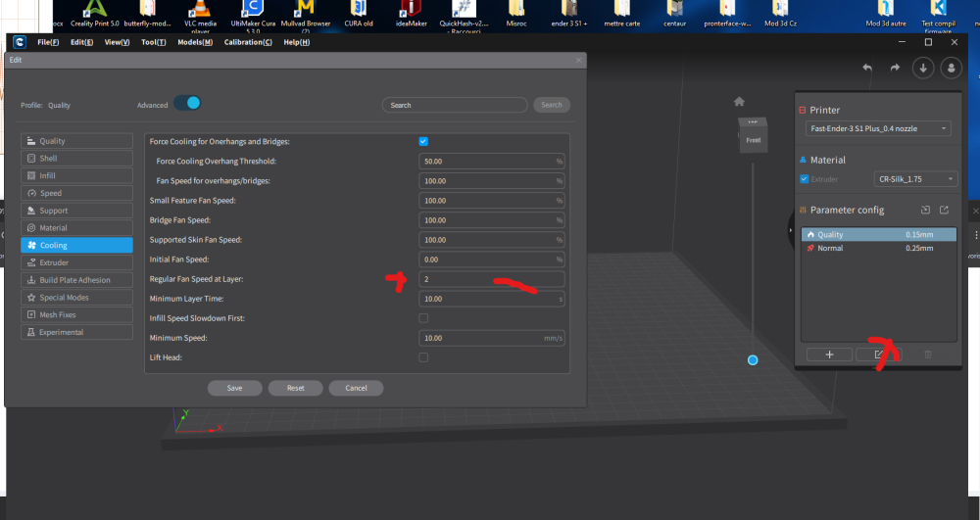980x520 pixels.
Task: Click the export parameter config icon
Action: 945,210
